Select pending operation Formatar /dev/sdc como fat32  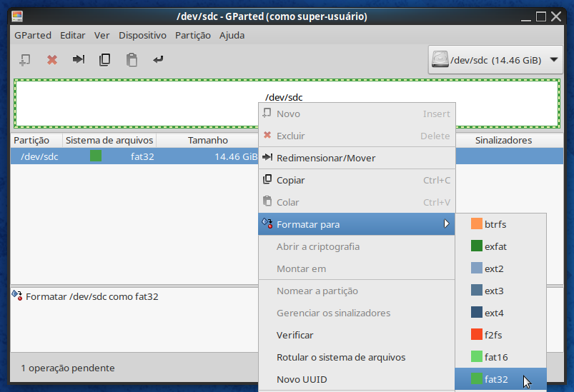point(92,296)
